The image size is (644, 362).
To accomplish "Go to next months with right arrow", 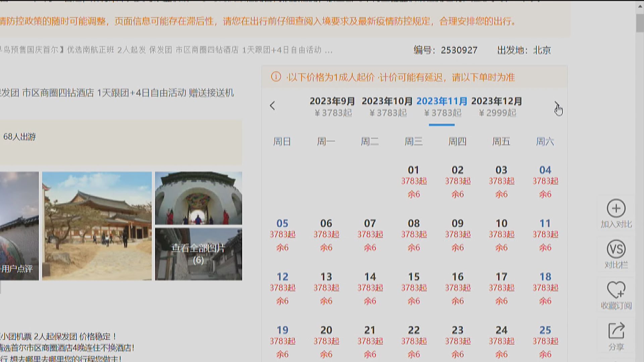I will 556,106.
